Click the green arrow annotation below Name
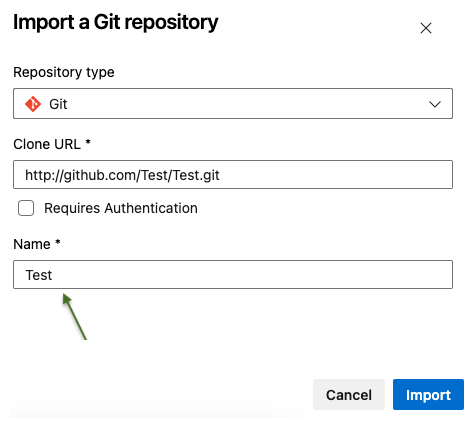This screenshot has width=467, height=421. (75, 317)
